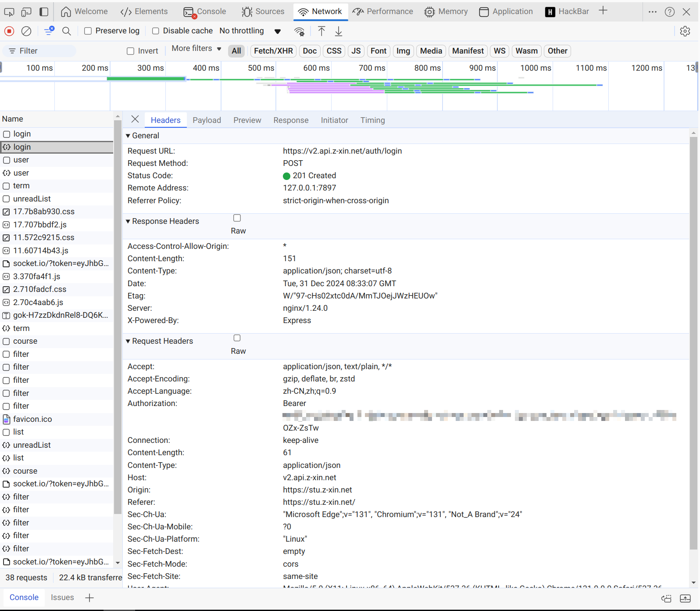Open DevTools help icon

click(670, 12)
